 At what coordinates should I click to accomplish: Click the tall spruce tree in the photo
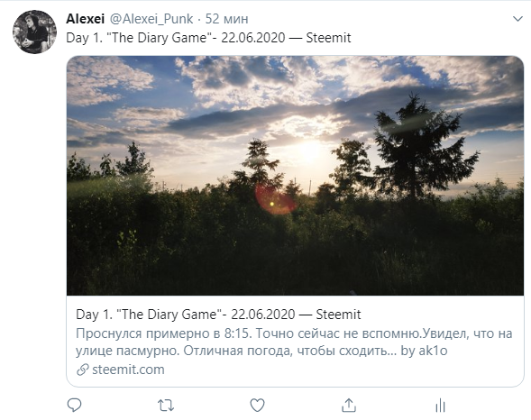pos(417,149)
